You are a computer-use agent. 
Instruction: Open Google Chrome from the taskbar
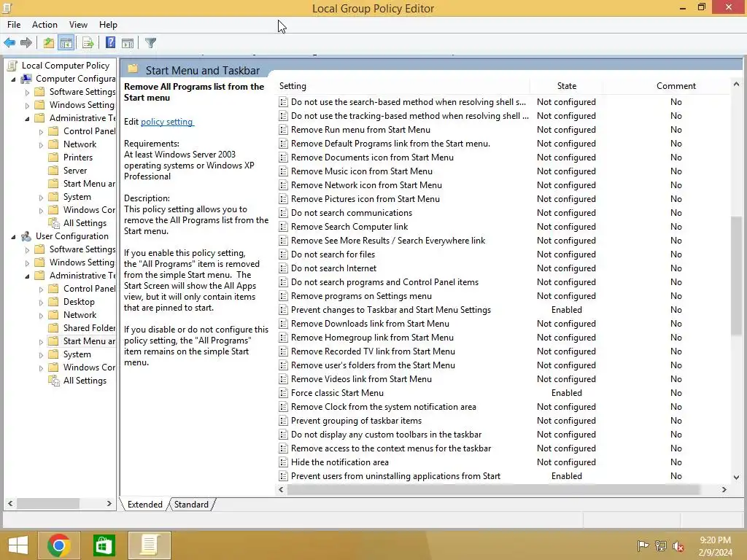[59, 545]
